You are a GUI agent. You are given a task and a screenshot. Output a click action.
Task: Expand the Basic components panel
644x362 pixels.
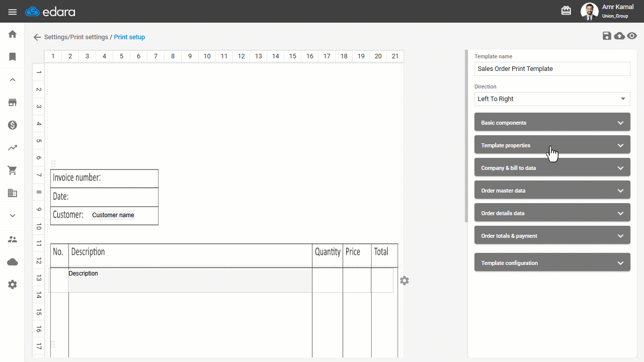click(552, 122)
